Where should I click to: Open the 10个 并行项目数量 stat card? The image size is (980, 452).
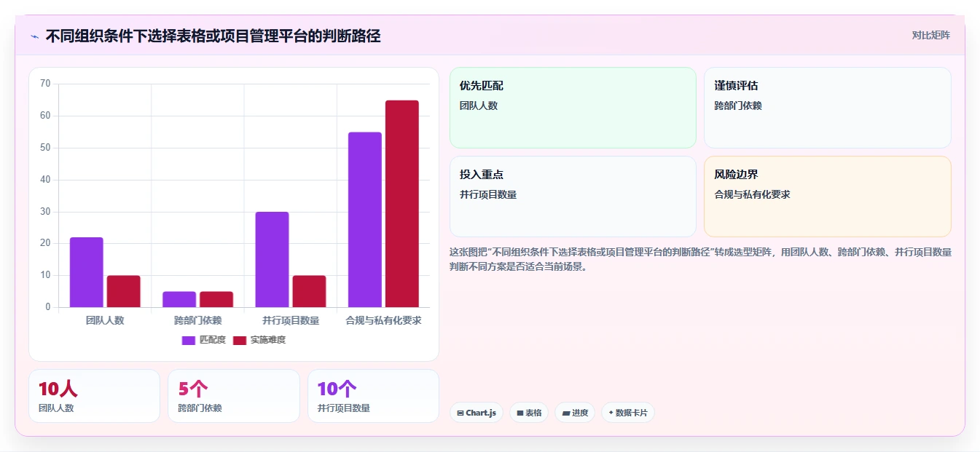(373, 396)
